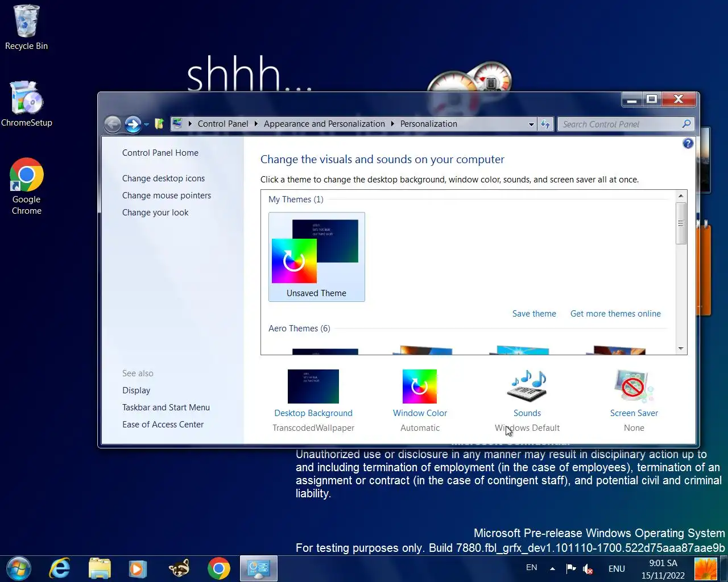
Task: Launch Internet Explorer from taskbar
Action: point(60,568)
